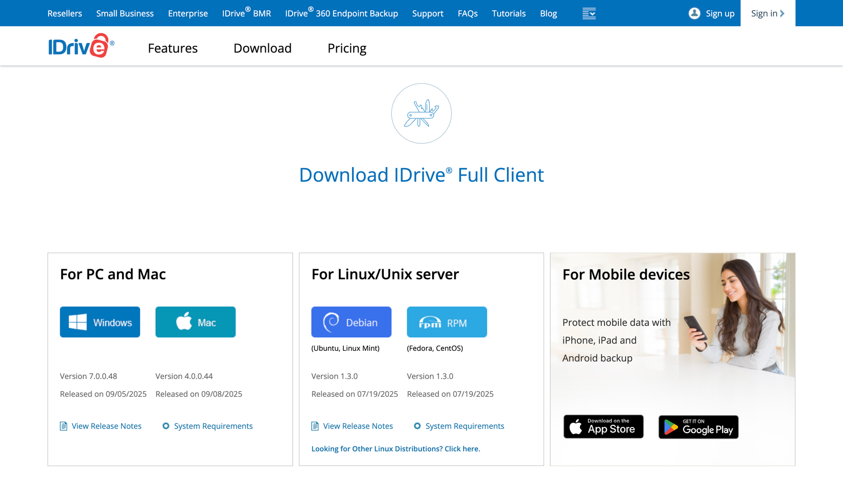Image resolution: width=843 pixels, height=504 pixels.
Task: Open the Resellers menu item
Action: coord(64,14)
